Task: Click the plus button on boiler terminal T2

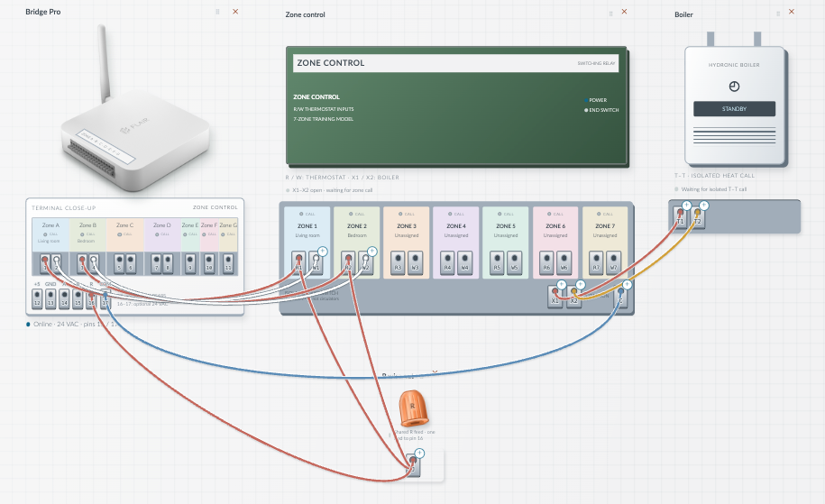Action: coord(704,206)
